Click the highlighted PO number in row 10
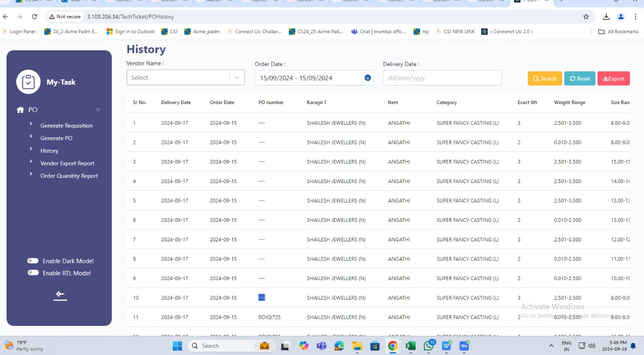 (x=262, y=298)
